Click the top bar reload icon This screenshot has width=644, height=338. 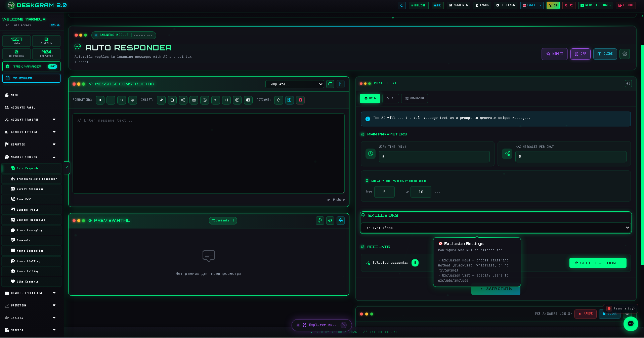tap(402, 5)
